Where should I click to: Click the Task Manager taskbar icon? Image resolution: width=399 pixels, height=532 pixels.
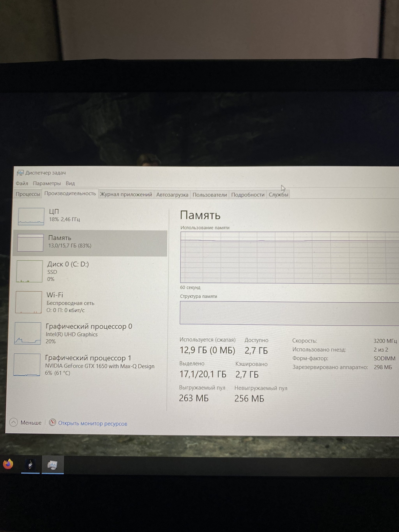pyautogui.click(x=53, y=465)
